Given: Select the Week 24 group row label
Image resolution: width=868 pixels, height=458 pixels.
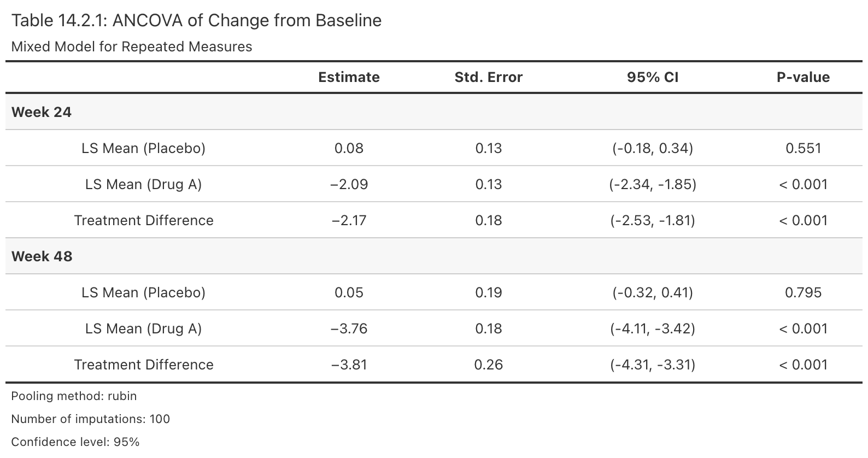Looking at the screenshot, I should (42, 112).
